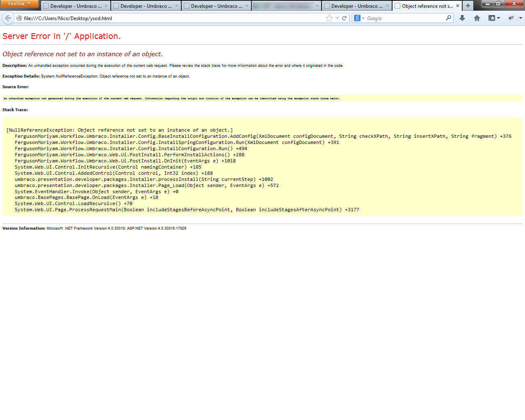This screenshot has height=420, width=525.
Task: Click the Installer.Page_Load +572 line
Action: tap(147, 185)
